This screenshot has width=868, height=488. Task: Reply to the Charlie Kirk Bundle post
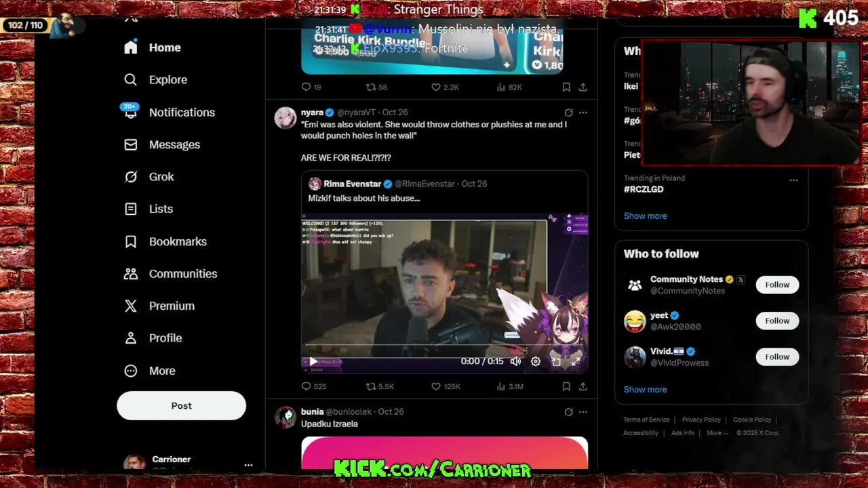311,87
